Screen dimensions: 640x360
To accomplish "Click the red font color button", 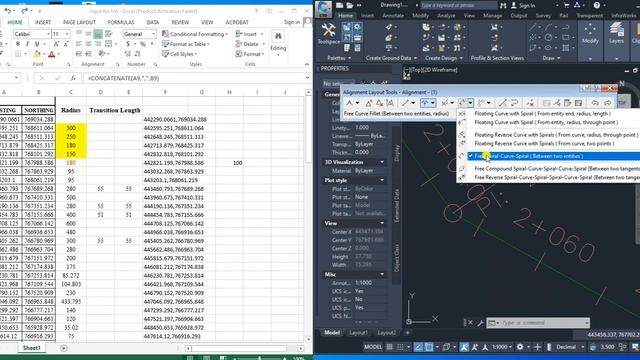I will click(x=51, y=54).
